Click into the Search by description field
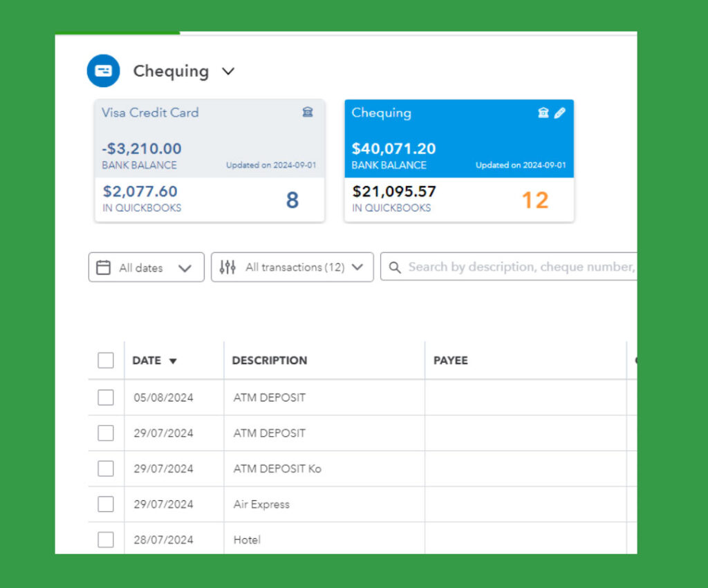 [x=519, y=267]
